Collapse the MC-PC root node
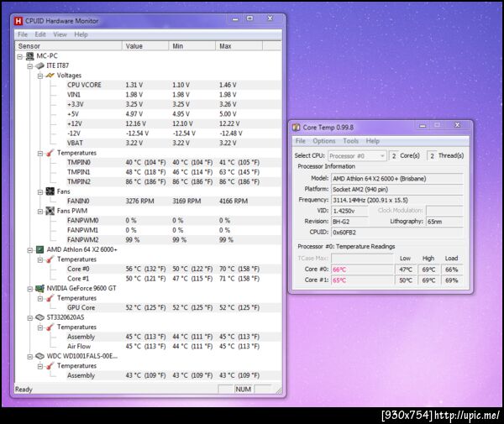 (x=20, y=56)
